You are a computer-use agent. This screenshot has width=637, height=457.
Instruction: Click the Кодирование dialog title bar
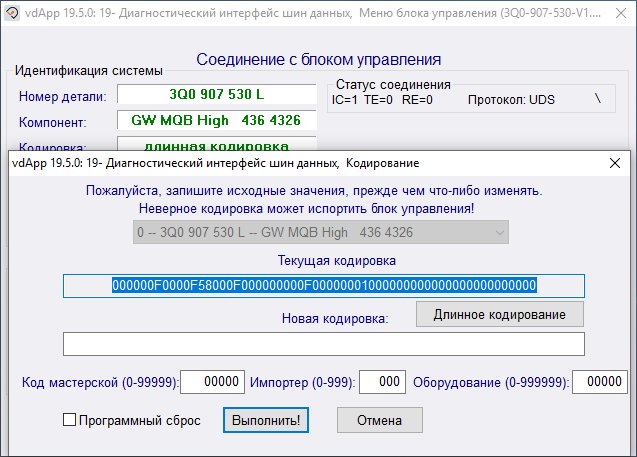[300, 162]
